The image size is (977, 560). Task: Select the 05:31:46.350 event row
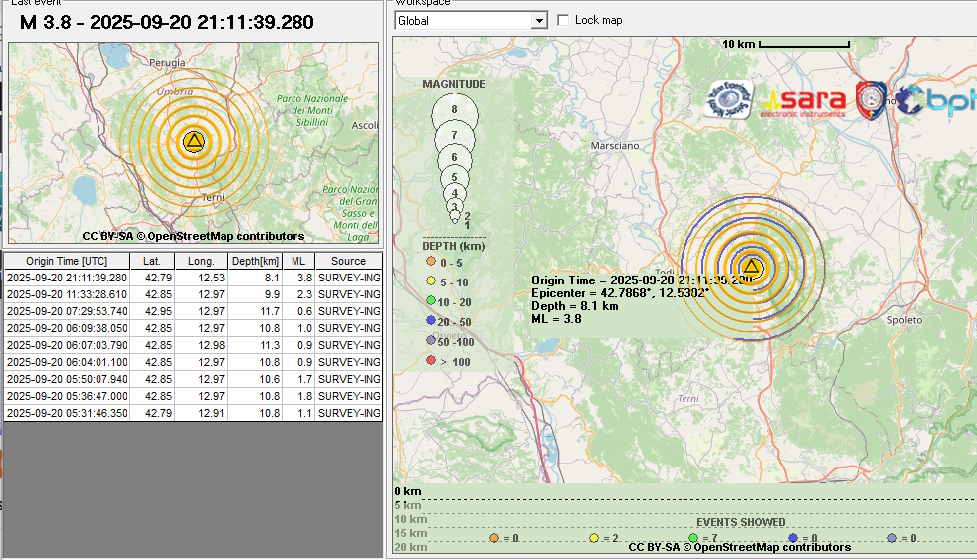click(67, 413)
